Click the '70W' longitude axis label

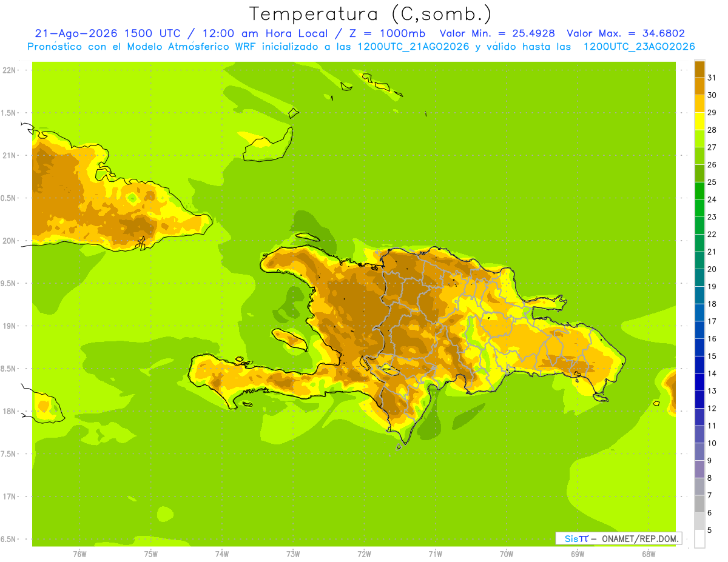pyautogui.click(x=507, y=554)
